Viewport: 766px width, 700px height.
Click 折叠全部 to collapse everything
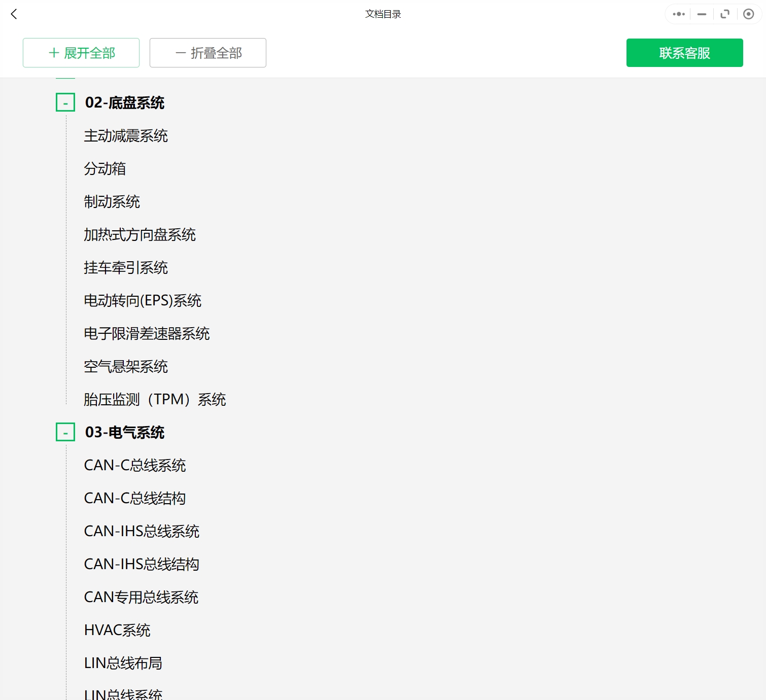coord(207,52)
